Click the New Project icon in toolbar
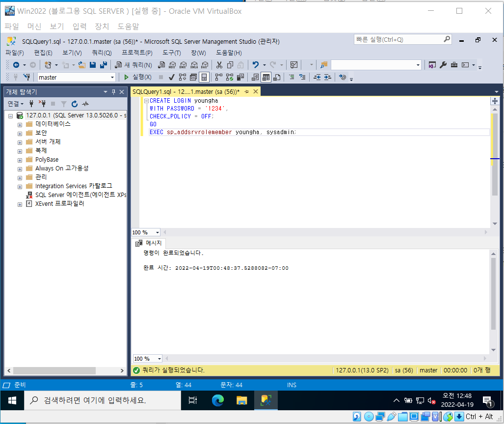Image resolution: width=504 pixels, height=424 pixels. (48, 65)
